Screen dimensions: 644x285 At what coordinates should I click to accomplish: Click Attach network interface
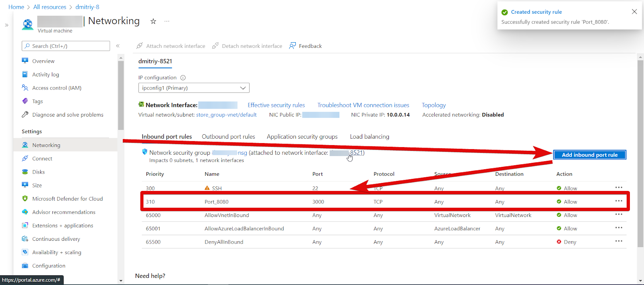171,46
